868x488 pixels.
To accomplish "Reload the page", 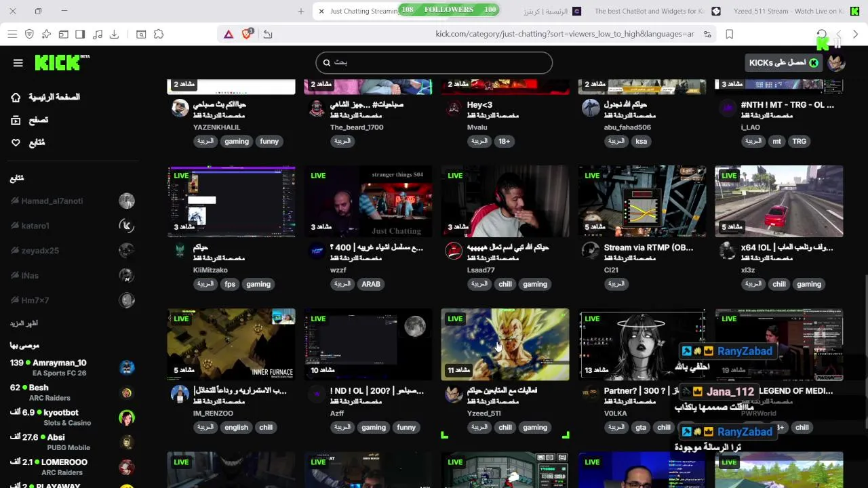I will [x=822, y=34].
